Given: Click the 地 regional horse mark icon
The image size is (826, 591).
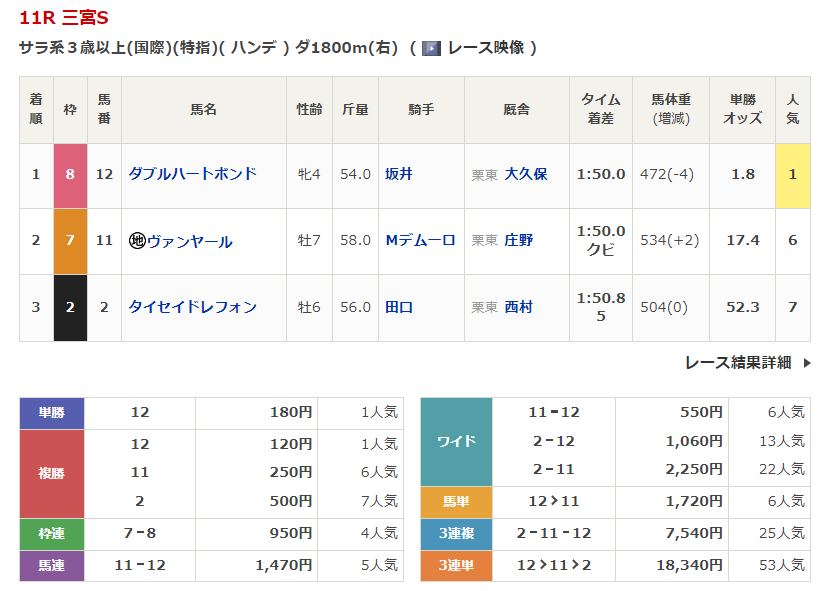Looking at the screenshot, I should click(x=137, y=241).
